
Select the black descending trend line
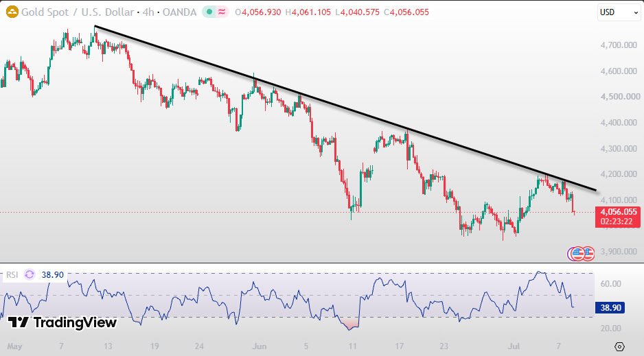(345, 108)
